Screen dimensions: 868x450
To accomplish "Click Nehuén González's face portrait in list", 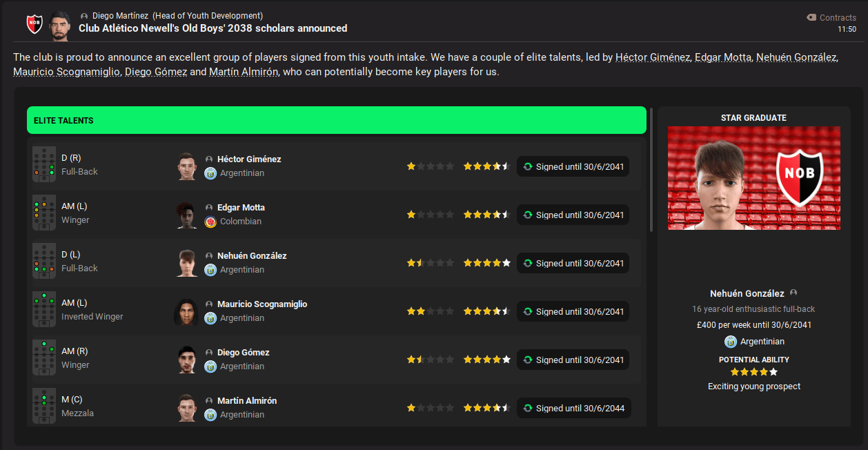I will tap(186, 263).
